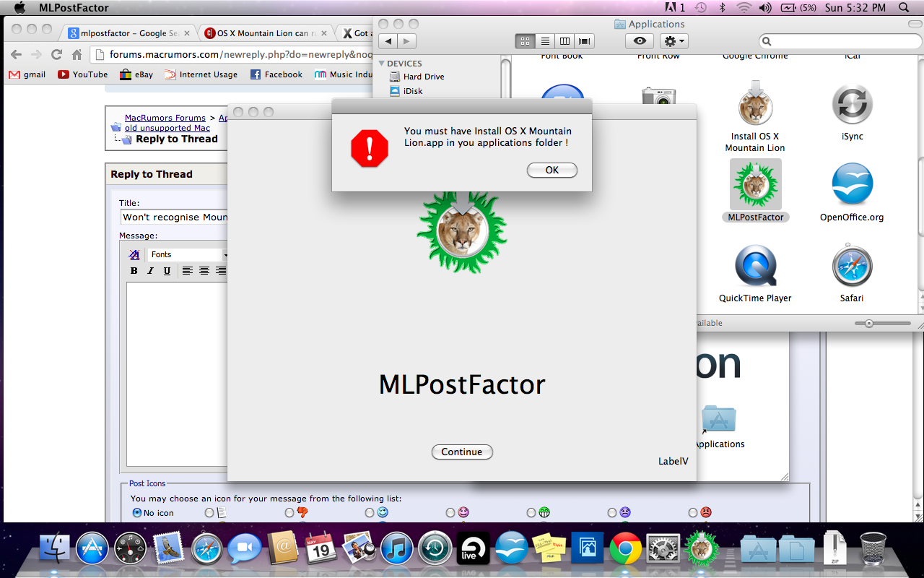Click OK in the alert dialog
Screen dimensions: 924x578
(552, 171)
